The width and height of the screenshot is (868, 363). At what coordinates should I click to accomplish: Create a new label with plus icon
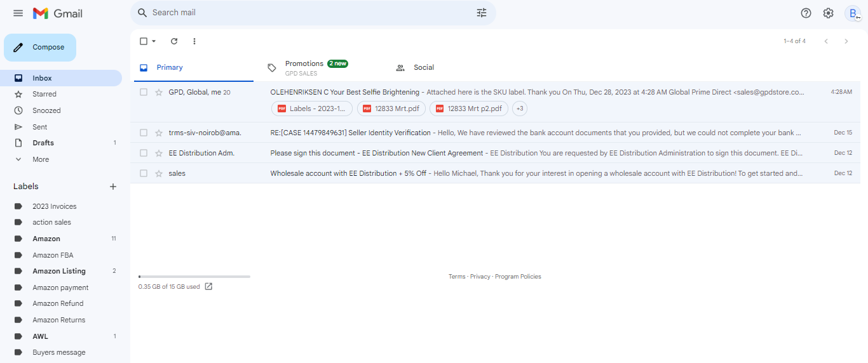tap(113, 187)
